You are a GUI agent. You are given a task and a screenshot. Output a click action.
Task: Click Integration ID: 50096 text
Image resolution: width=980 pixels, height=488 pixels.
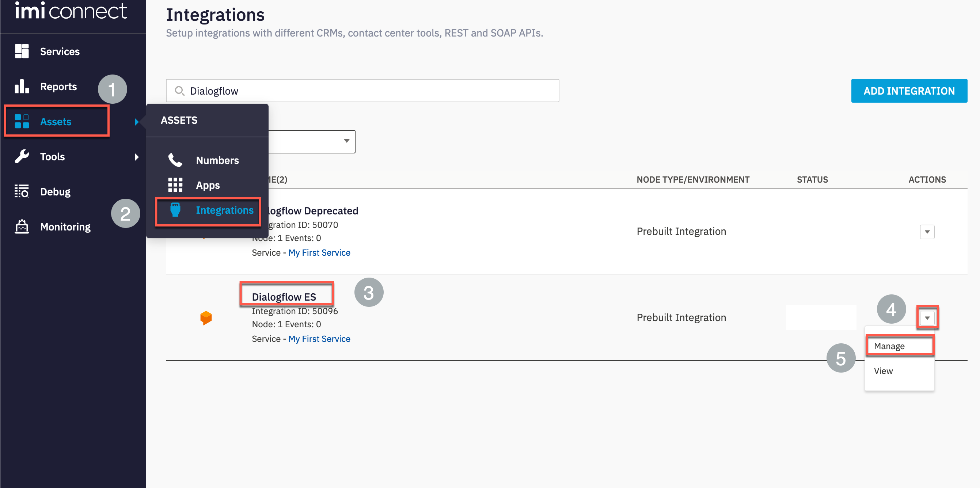[295, 311]
